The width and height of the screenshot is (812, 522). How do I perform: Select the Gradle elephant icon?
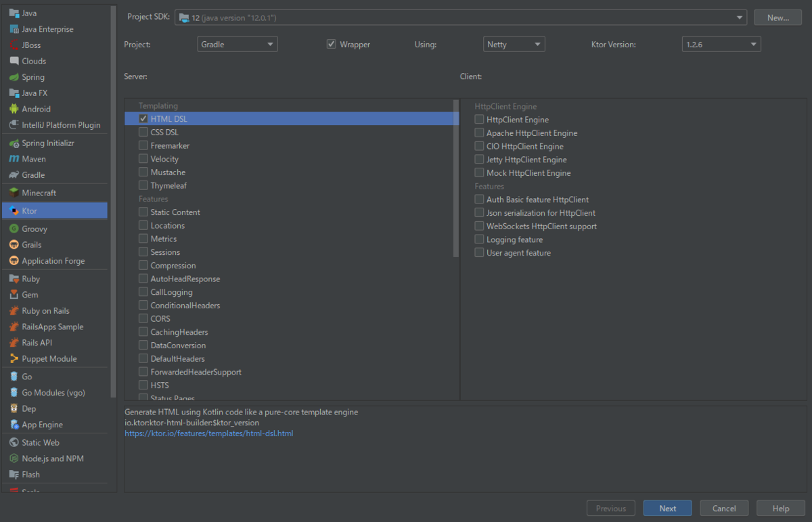(14, 175)
